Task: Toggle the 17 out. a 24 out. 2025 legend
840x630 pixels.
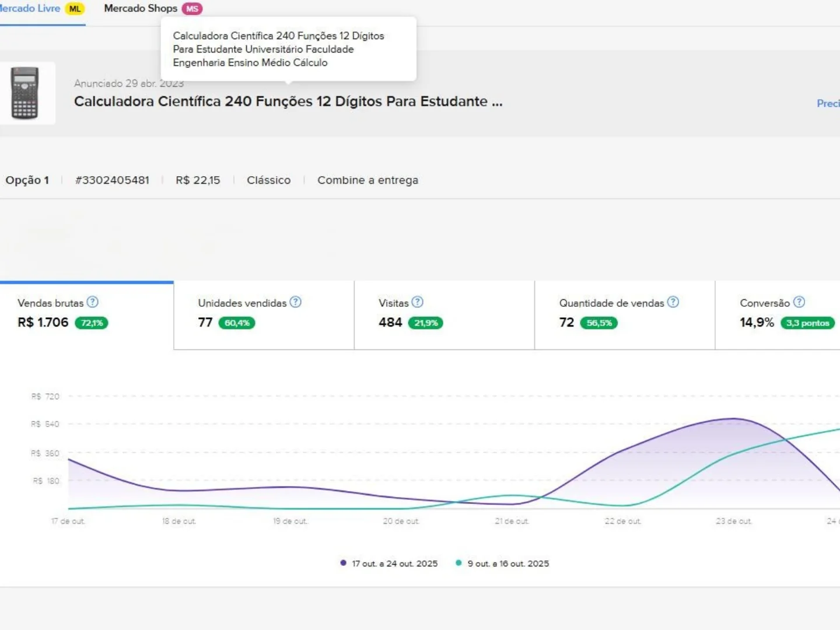Action: click(389, 563)
